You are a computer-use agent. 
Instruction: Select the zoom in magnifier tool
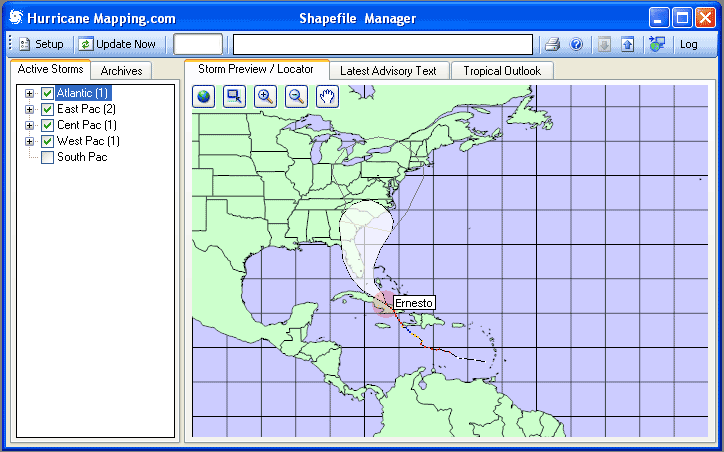265,96
